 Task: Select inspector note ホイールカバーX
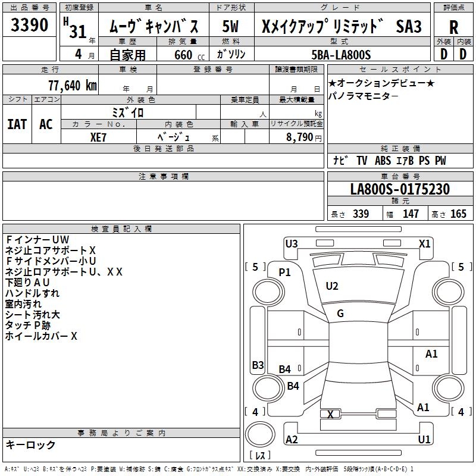(x=41, y=336)
